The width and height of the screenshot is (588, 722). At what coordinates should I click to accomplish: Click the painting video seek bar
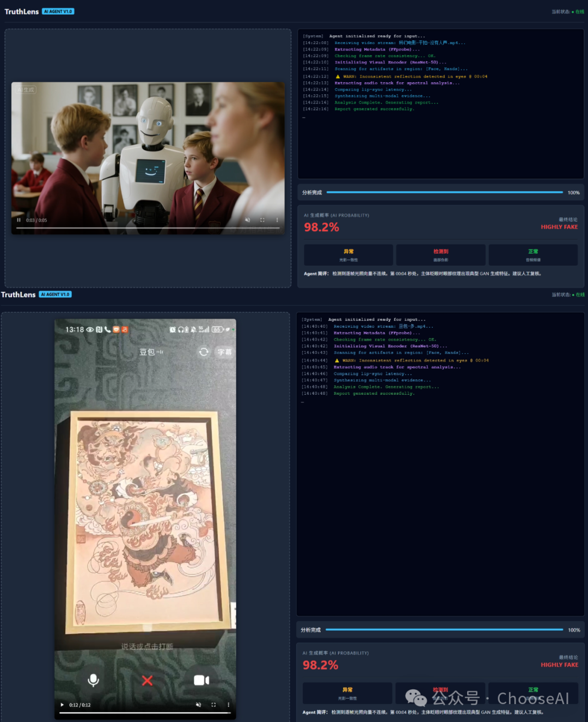point(145,713)
